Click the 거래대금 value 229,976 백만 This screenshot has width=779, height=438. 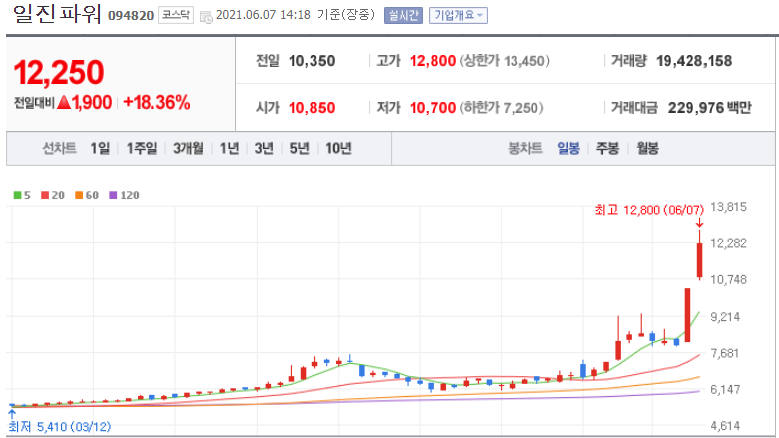pyautogui.click(x=709, y=108)
